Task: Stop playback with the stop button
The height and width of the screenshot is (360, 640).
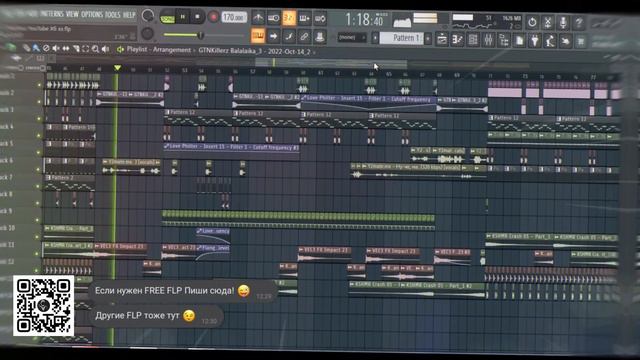Action: point(198,17)
